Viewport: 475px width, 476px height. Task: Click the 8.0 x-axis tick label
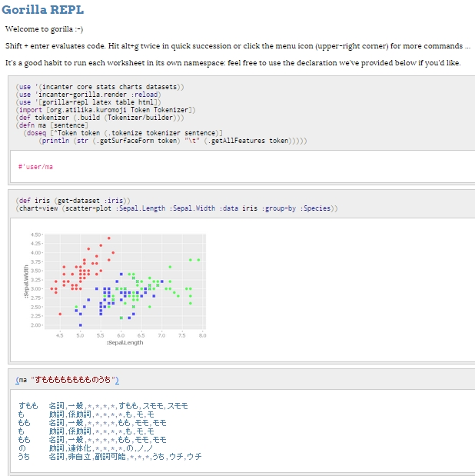tap(202, 335)
